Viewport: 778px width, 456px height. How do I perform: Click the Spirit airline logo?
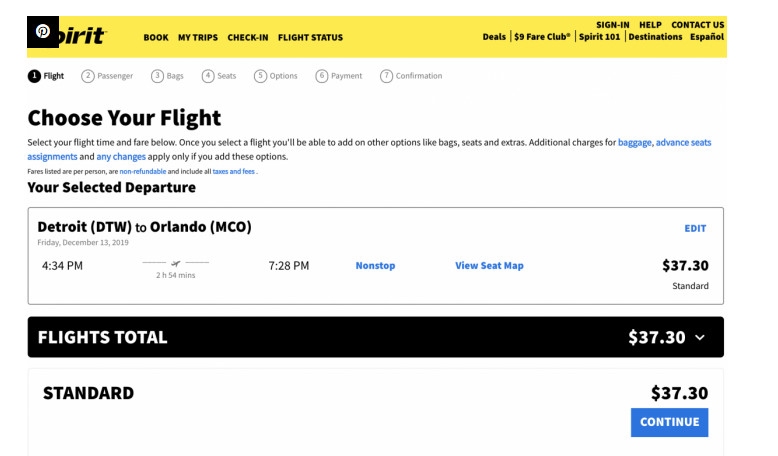point(84,37)
